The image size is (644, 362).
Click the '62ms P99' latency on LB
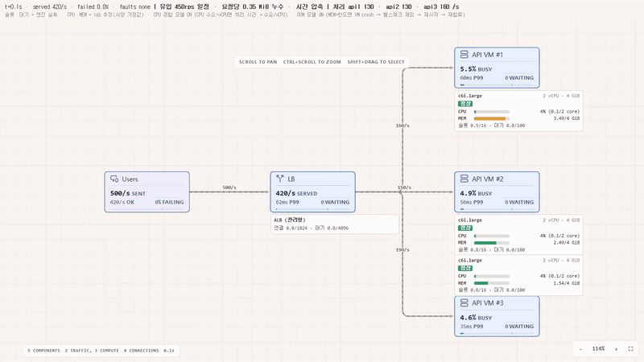[x=287, y=203]
